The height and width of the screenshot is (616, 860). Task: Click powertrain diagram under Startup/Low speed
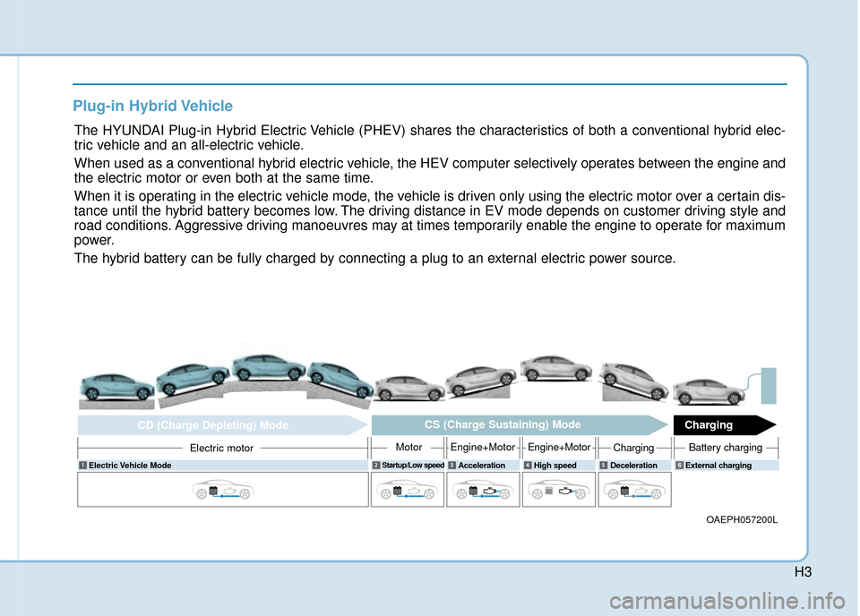point(408,490)
